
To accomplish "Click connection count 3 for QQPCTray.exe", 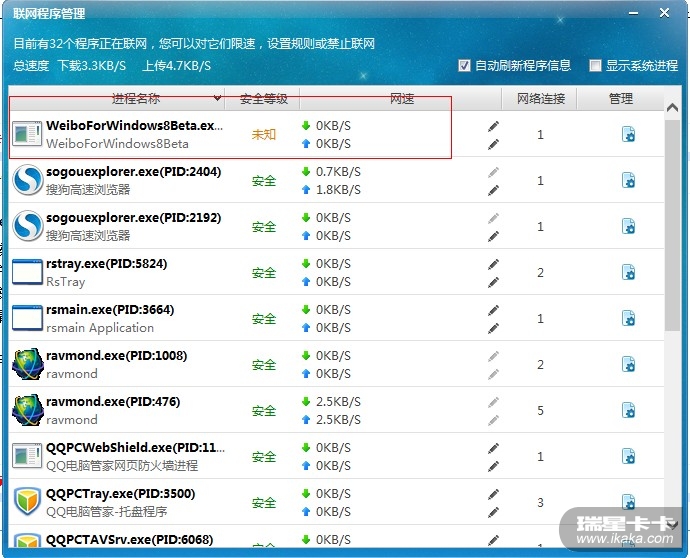I will point(540,503).
